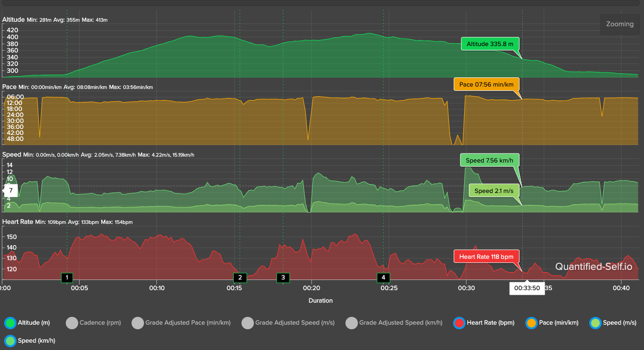Image resolution: width=644 pixels, height=350 pixels.
Task: Select lap marker 1 on timeline
Action: pos(67,277)
